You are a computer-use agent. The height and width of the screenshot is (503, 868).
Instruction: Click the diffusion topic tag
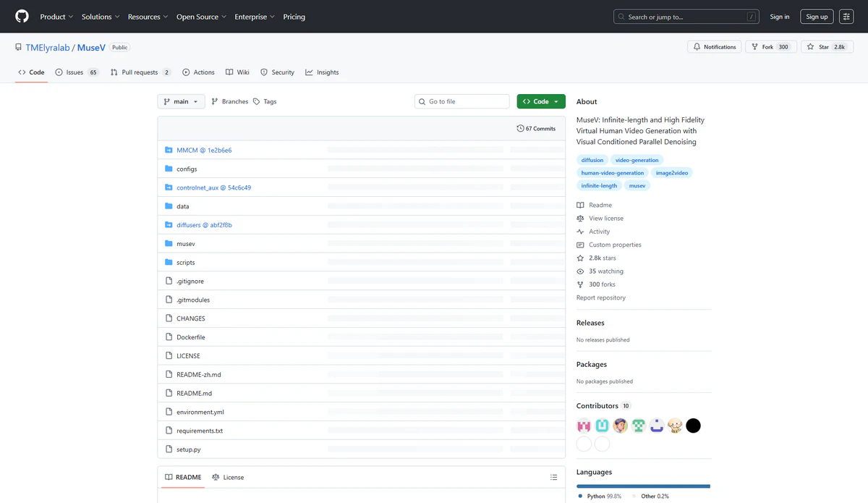click(x=592, y=160)
